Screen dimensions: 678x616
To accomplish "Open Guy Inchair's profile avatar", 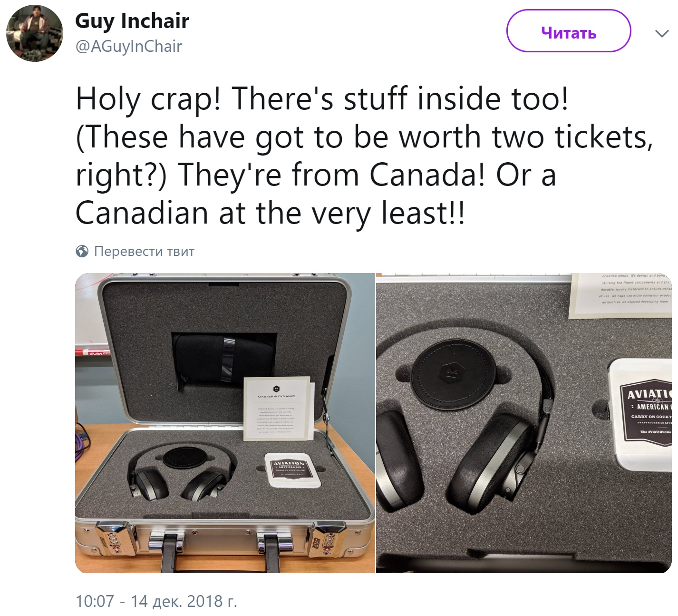I will click(x=34, y=33).
